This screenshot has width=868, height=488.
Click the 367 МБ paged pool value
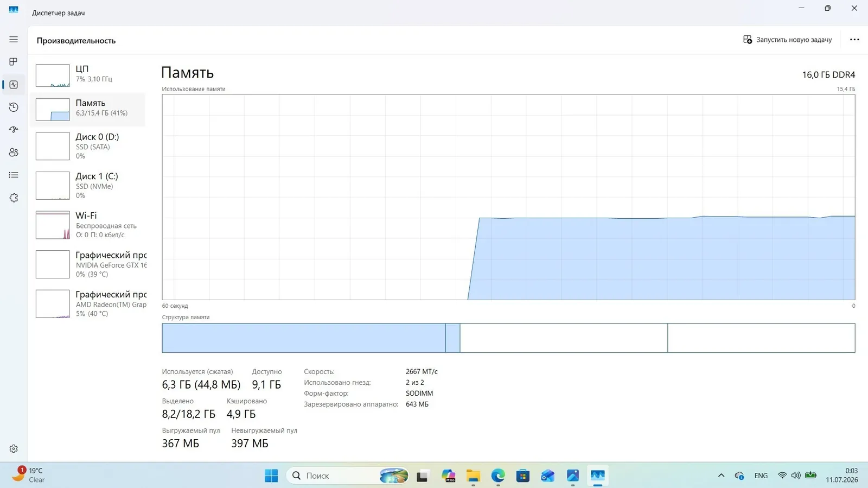coord(181,443)
